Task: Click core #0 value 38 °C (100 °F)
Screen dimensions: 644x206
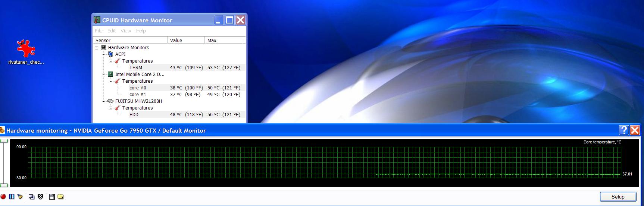Action: 186,88
